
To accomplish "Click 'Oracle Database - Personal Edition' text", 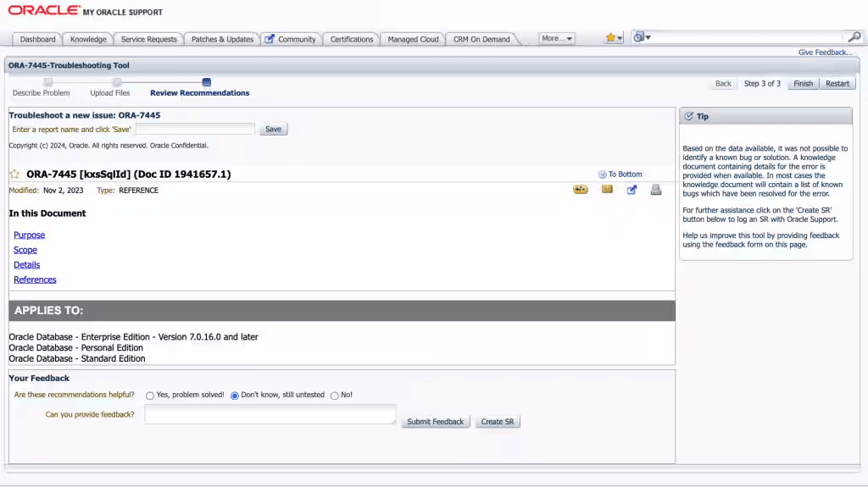I will (75, 348).
